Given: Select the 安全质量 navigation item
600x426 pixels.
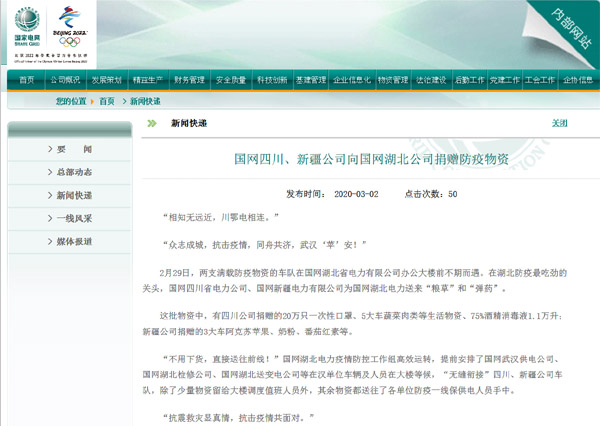Looking at the screenshot, I should coord(231,80).
